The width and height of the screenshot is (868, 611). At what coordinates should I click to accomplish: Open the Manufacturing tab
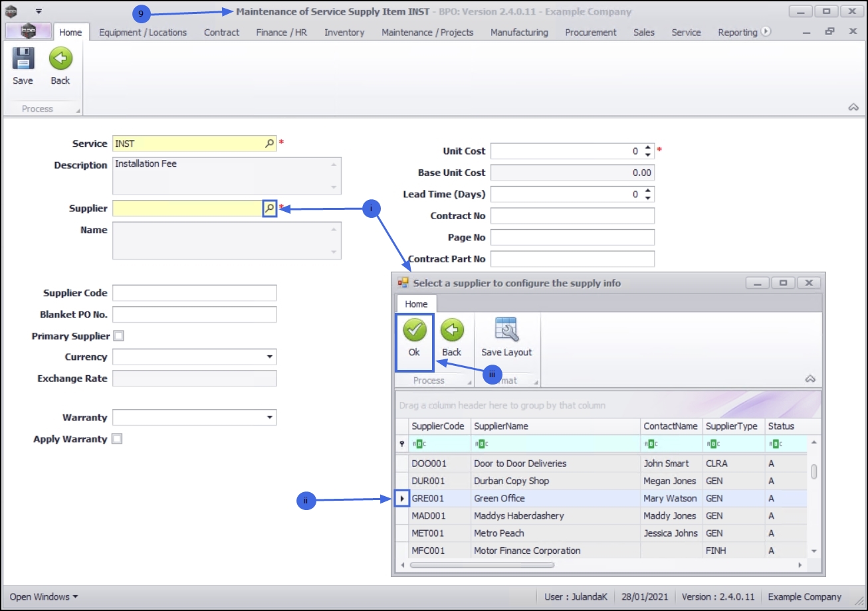tap(519, 32)
